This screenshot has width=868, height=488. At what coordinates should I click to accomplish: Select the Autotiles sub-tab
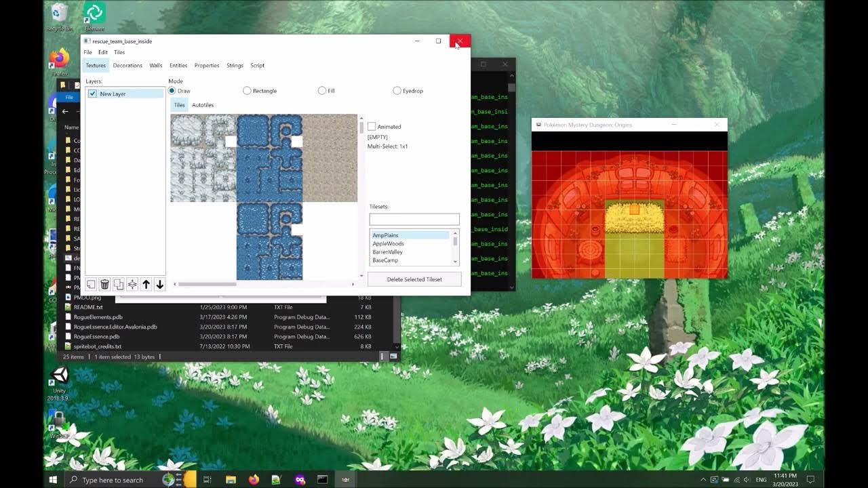point(203,105)
